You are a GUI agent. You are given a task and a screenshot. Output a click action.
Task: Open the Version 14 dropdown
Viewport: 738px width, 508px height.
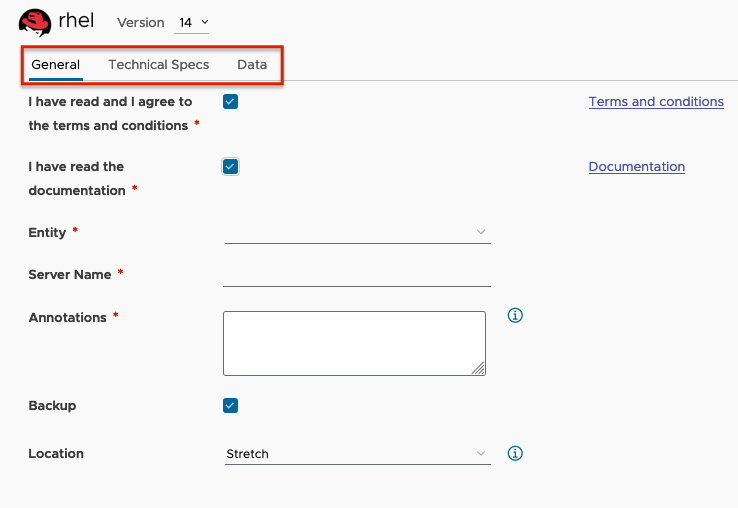(x=194, y=22)
